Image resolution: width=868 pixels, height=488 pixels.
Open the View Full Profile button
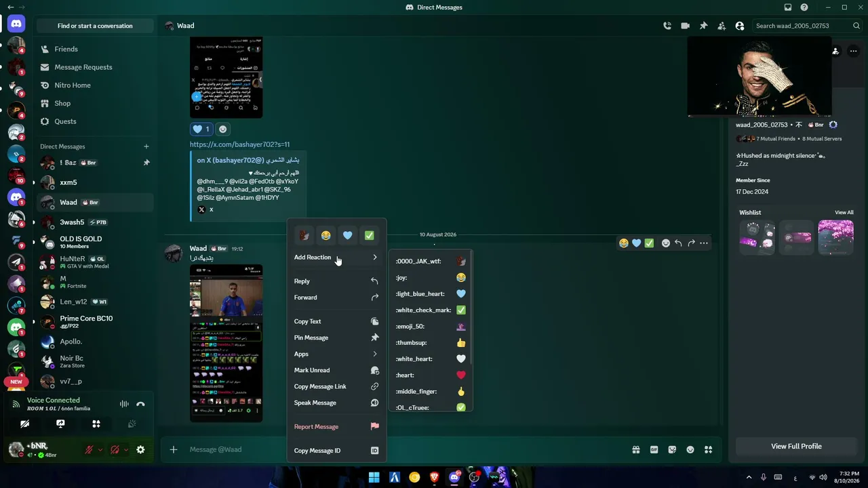(x=796, y=446)
